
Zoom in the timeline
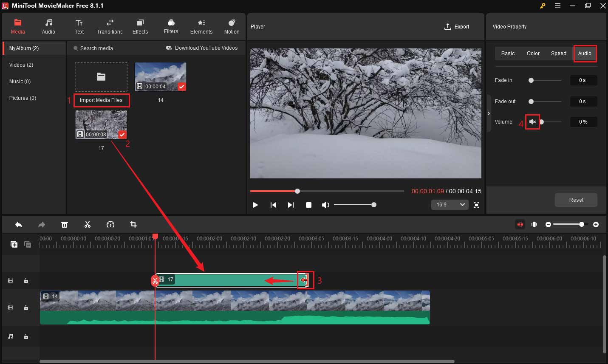[596, 224]
